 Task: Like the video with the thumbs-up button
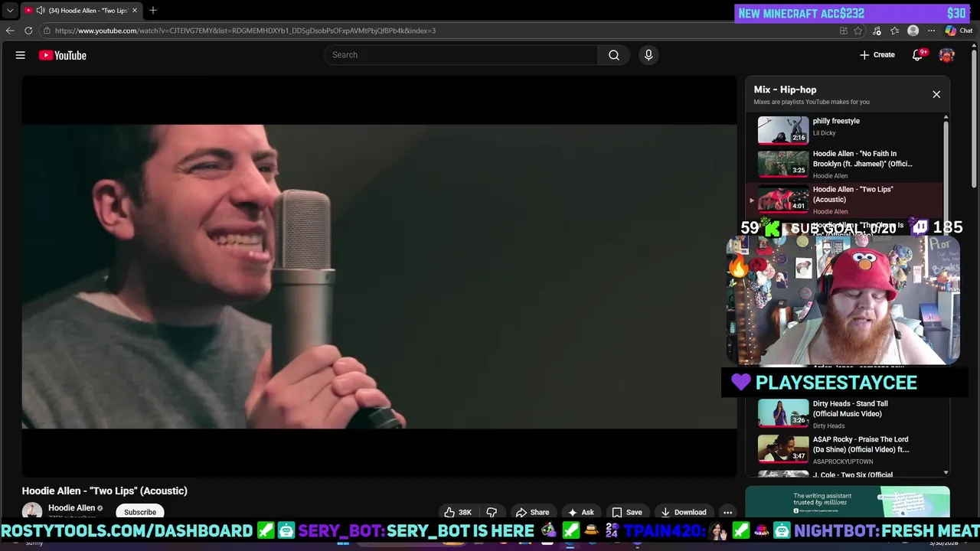click(x=458, y=512)
